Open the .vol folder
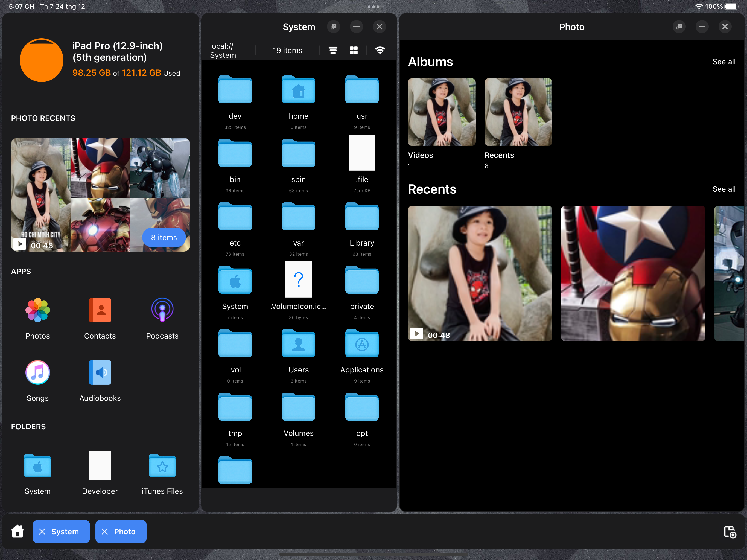 coord(235,343)
